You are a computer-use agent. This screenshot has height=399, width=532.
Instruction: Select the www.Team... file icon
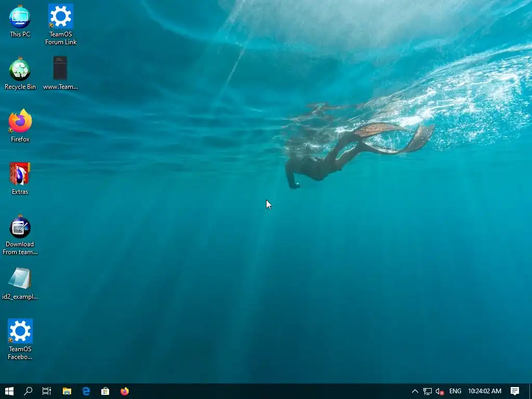point(60,73)
